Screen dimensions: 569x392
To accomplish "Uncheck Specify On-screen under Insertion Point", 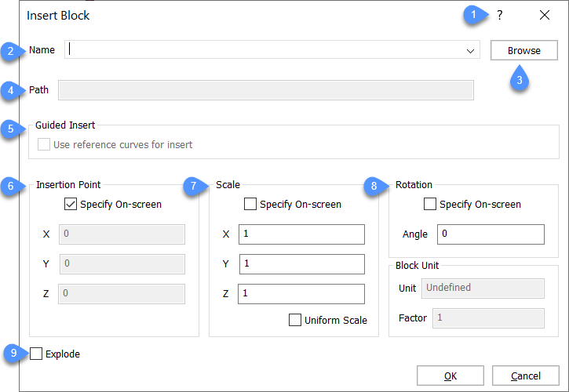I will coord(71,204).
